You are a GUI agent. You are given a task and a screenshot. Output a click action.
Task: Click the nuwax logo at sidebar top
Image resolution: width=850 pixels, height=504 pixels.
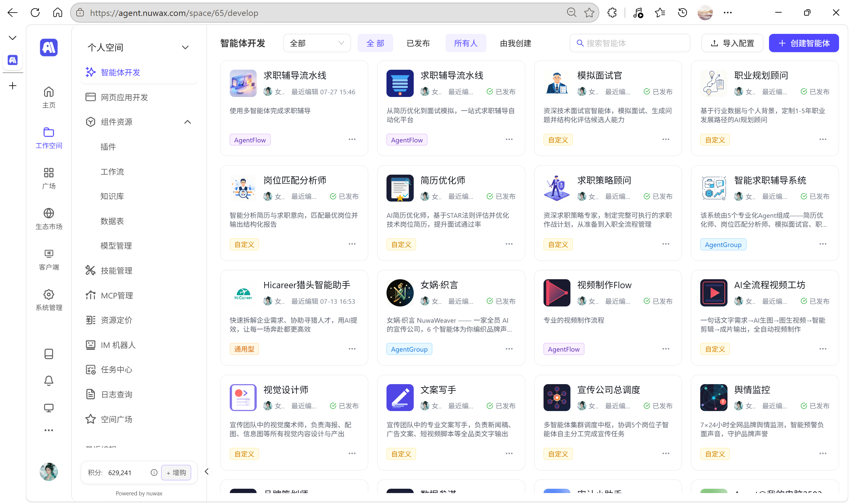point(48,47)
